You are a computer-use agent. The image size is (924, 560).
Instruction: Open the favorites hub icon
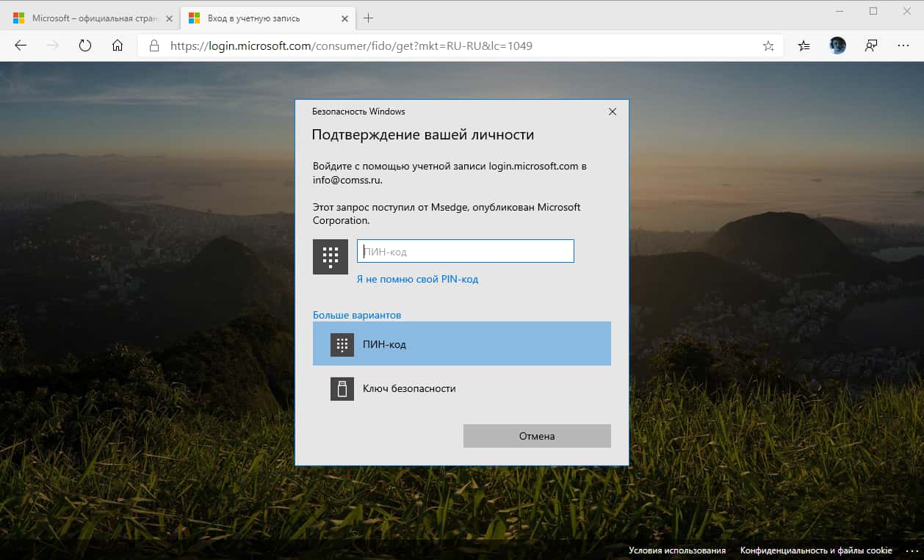tap(803, 46)
